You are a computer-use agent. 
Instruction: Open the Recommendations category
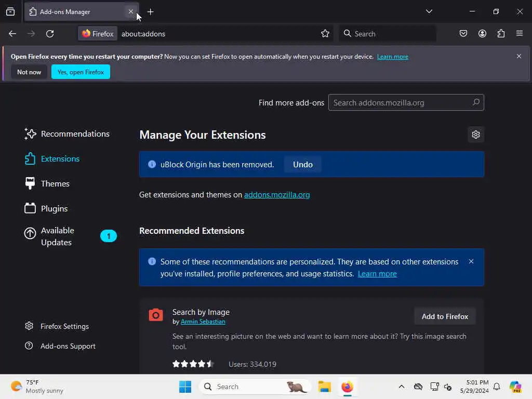(67, 134)
